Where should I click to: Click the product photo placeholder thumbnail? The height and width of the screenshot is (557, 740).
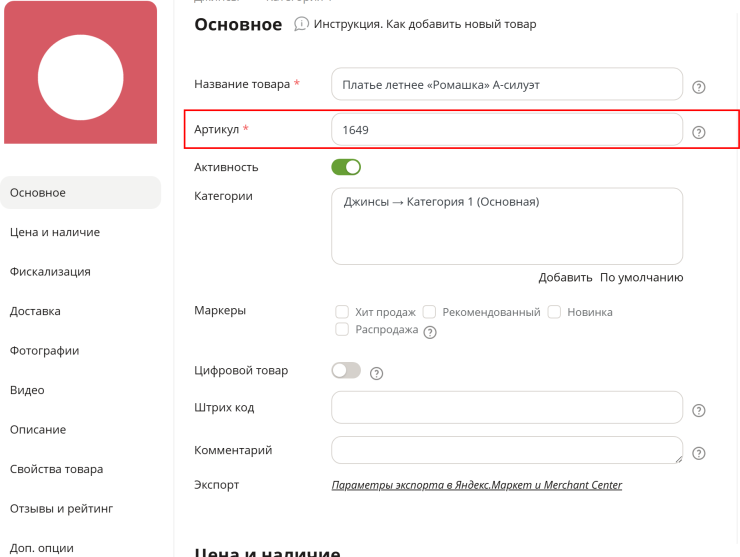pos(80,72)
